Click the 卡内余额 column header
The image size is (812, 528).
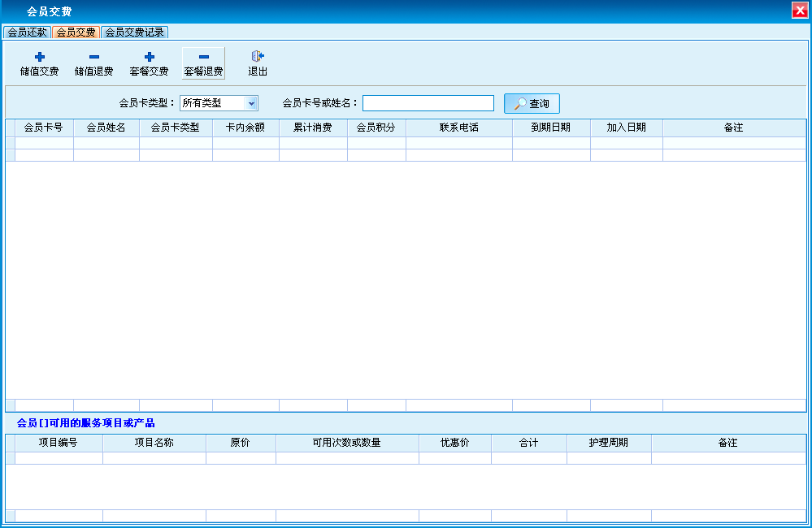(245, 128)
